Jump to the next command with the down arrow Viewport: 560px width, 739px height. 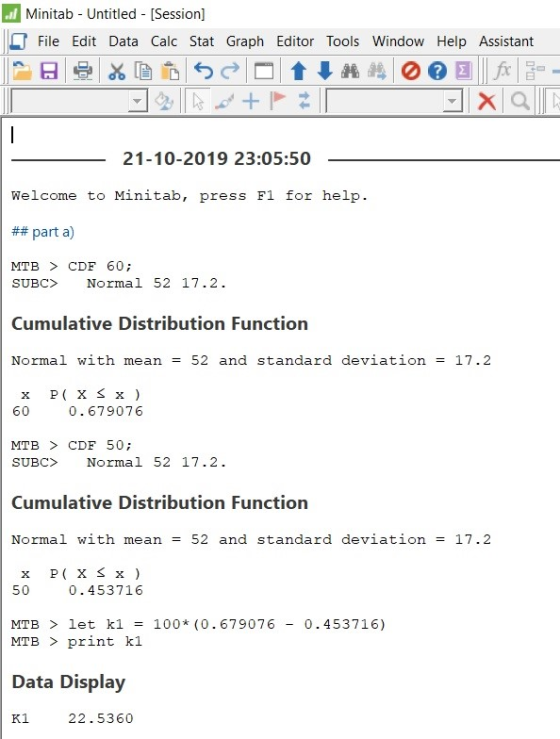325,71
